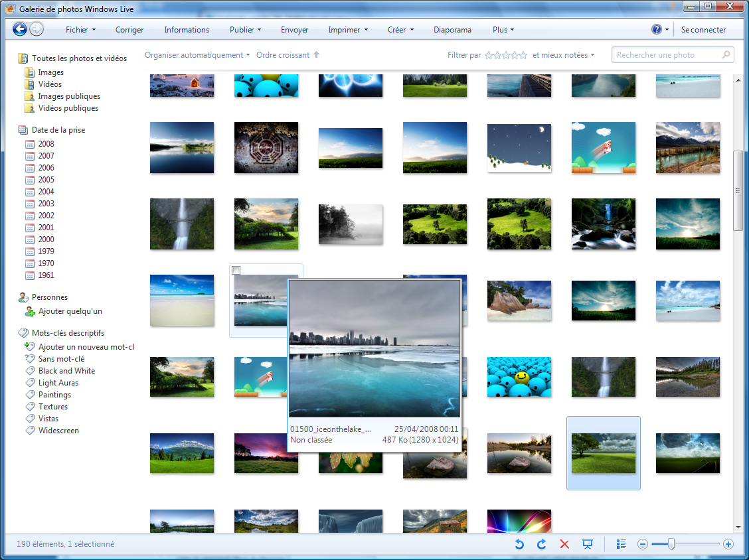Click the zoom out minus icon
Viewport: 749px width, 560px height.
coord(643,544)
